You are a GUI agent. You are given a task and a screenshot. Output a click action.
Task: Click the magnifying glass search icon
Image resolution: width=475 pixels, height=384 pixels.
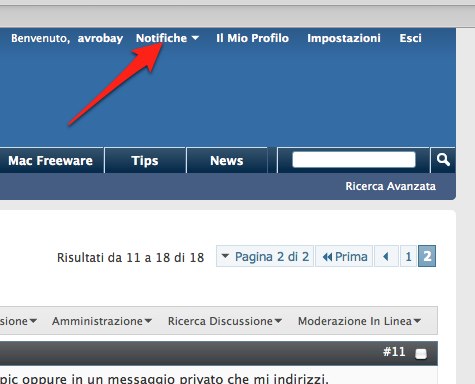(x=443, y=160)
